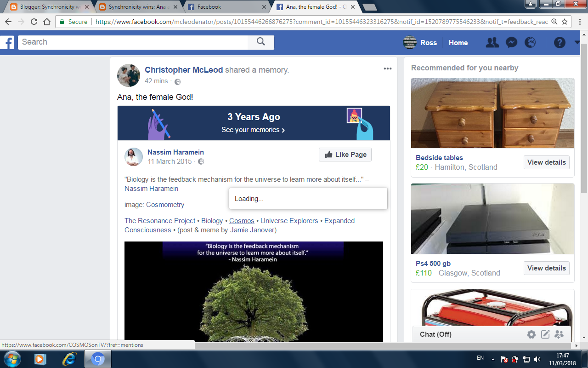Open the Quick Help question mark
588x368 pixels.
tap(560, 43)
